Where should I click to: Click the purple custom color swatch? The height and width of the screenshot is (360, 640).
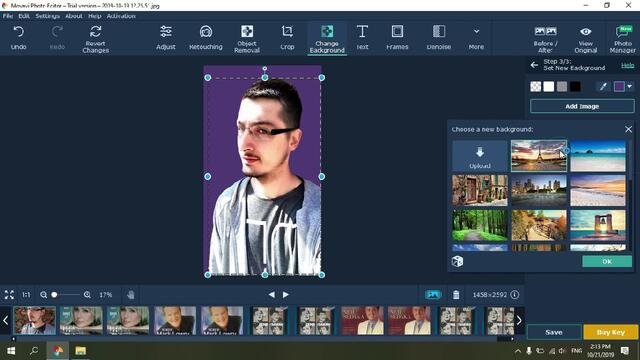[619, 87]
